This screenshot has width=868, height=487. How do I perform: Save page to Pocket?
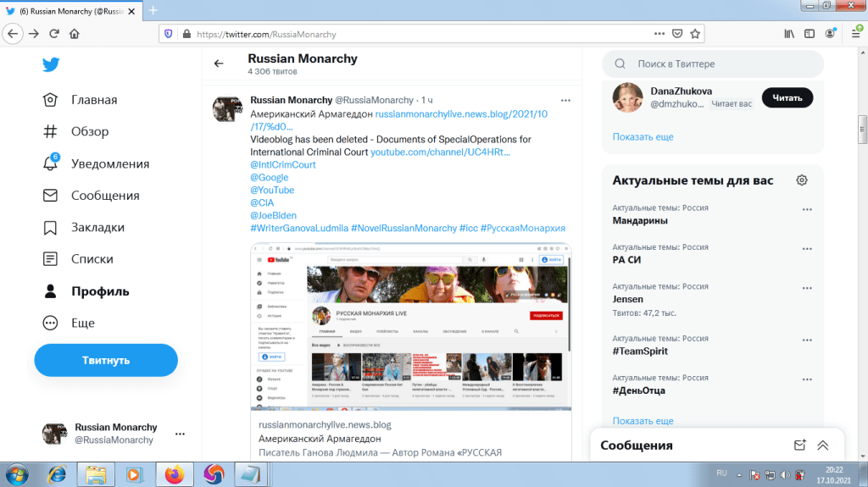(x=677, y=34)
